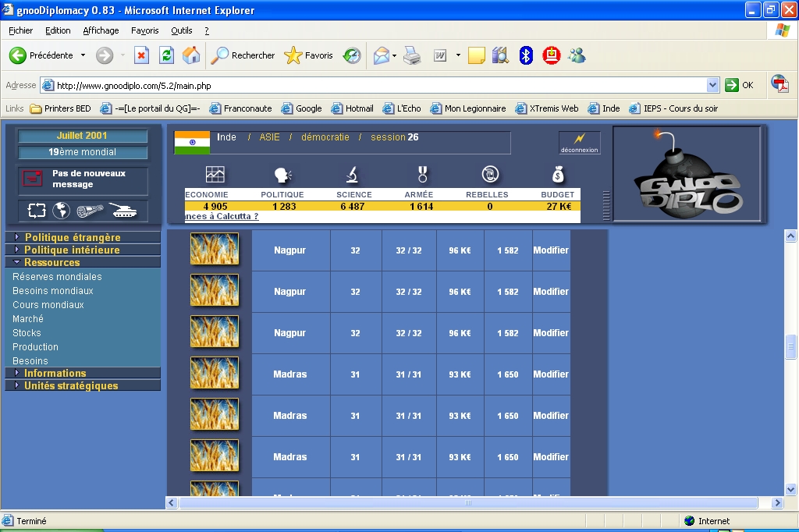Click the déconnexion lightning button
Viewport: 799px width, 532px height.
pos(579,143)
